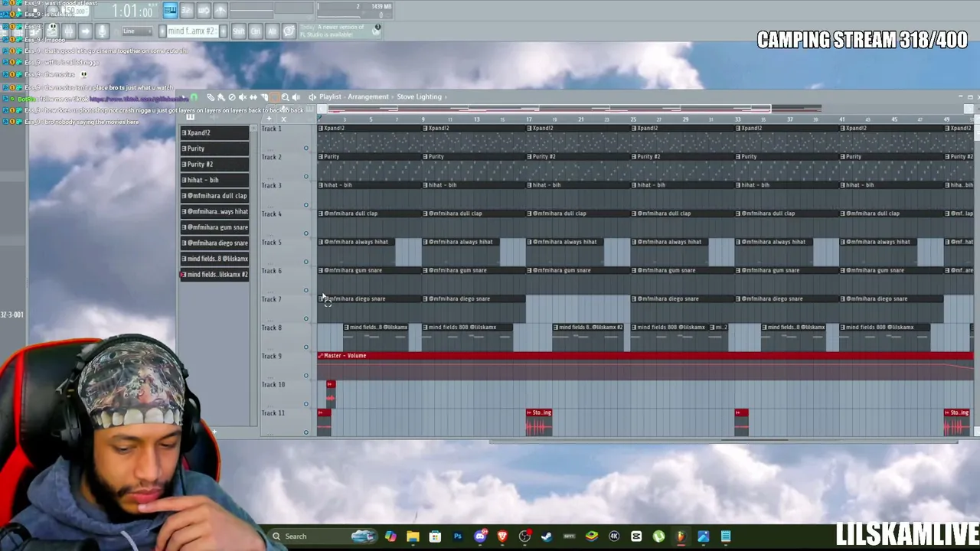Image resolution: width=980 pixels, height=551 pixels.
Task: Select the 'Purity #2' pattern in picker
Action: tap(214, 164)
